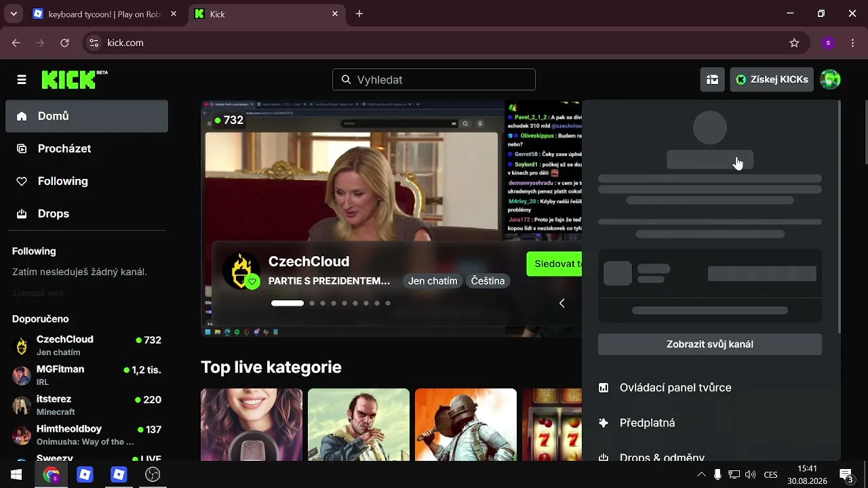Viewport: 868px width, 488px height.
Task: Go to previous featured stream arrow
Action: (x=561, y=303)
